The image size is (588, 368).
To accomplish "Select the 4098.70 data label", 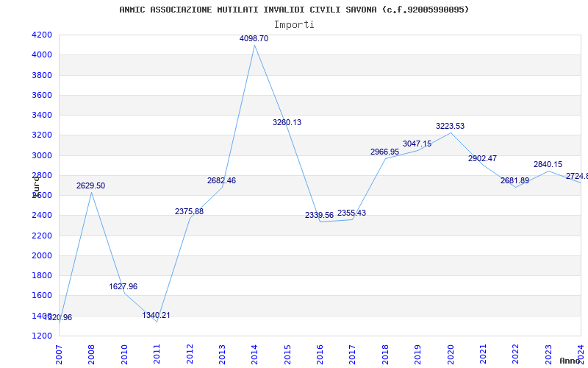I will point(254,38).
